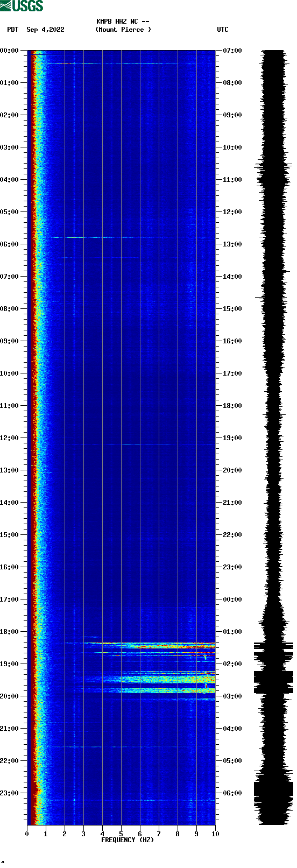This screenshot has height=868, width=297.
Task: Click the UTC '22:00' time label
Action: [232, 535]
